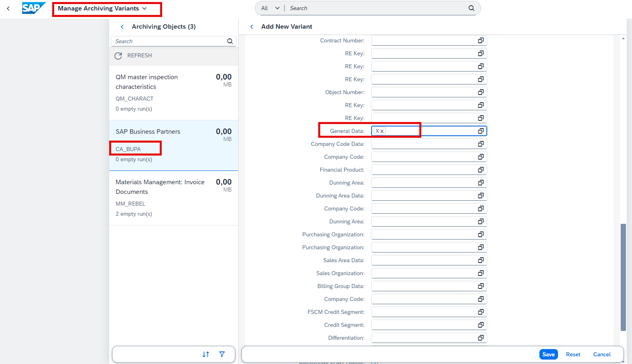The image size is (632, 364).
Task: Open value help for General Data
Action: pos(481,131)
